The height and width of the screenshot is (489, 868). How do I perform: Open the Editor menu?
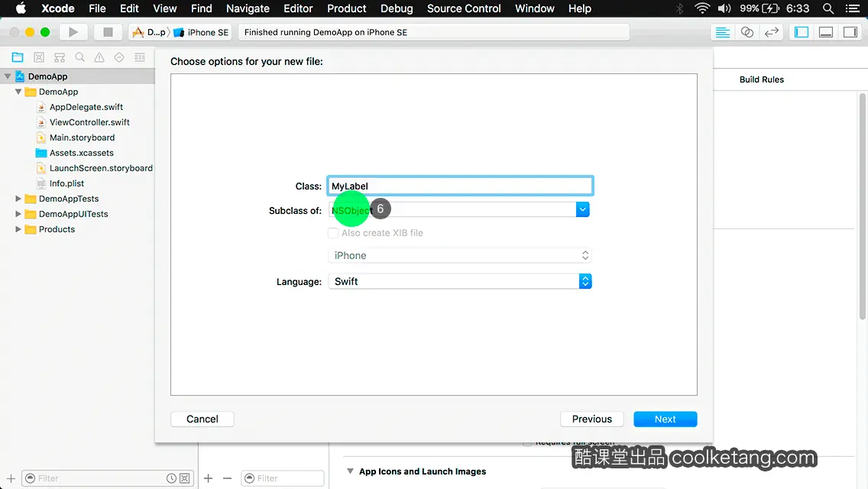(298, 8)
